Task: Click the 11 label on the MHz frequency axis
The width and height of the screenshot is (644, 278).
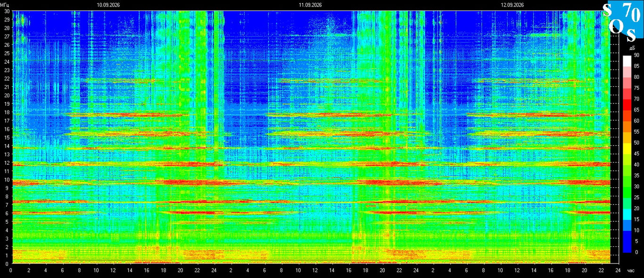Action: (7, 171)
